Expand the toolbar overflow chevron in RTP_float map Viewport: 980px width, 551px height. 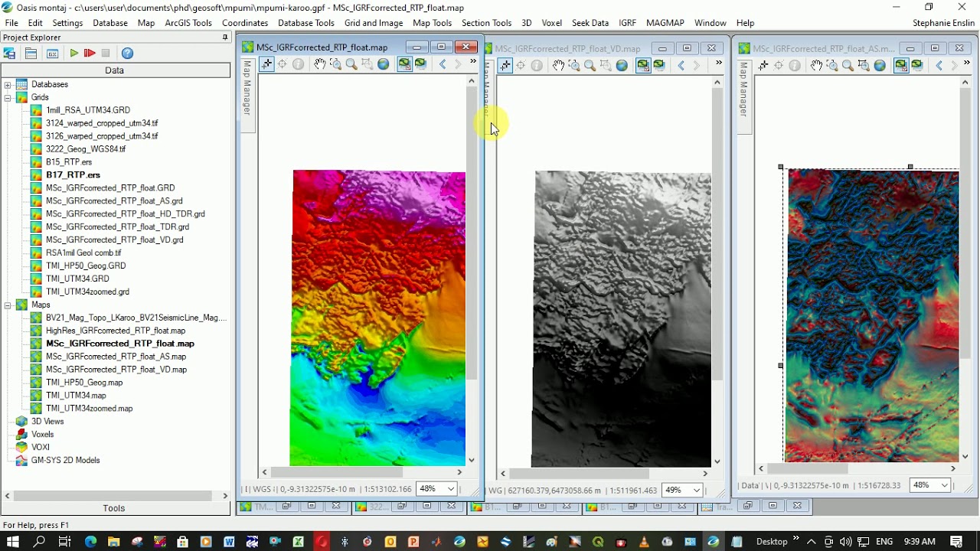(473, 62)
